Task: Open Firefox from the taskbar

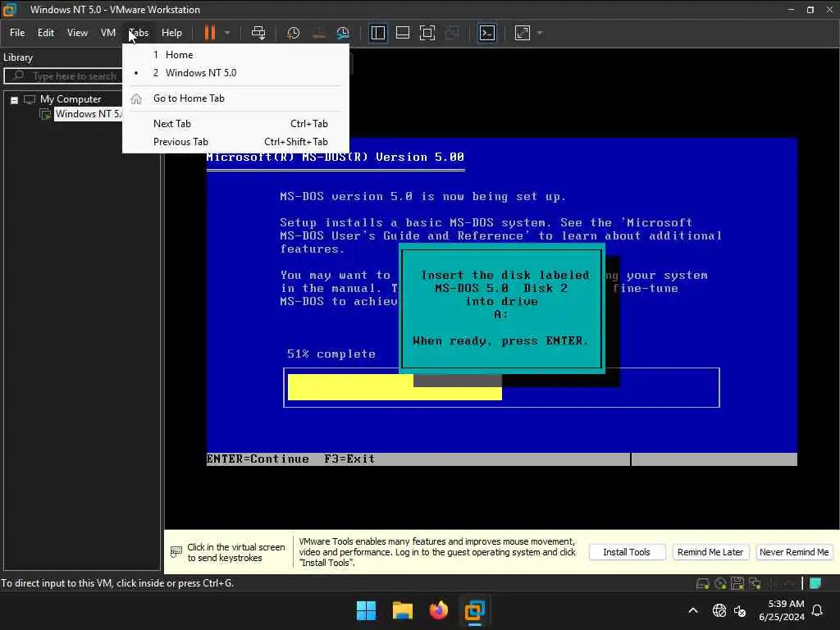Action: [438, 610]
